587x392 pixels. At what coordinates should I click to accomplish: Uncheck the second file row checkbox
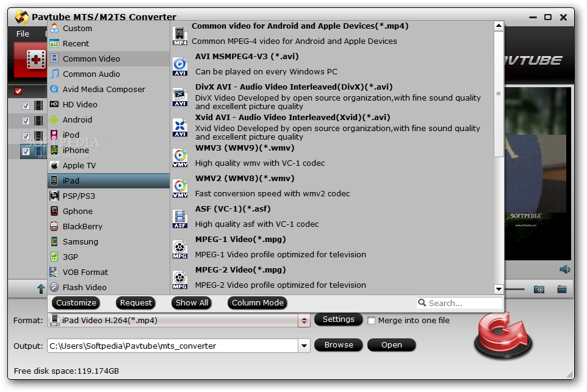click(x=26, y=121)
